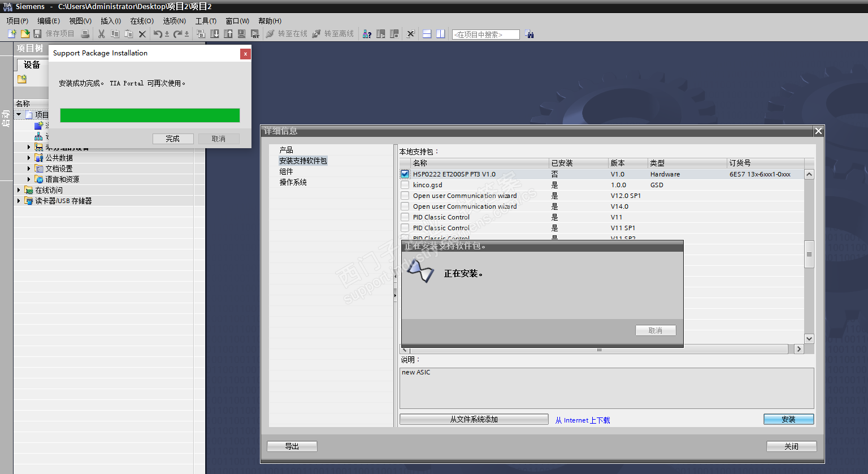Screen dimensions: 868x474
Task: Click the green installation progress bar
Action: (x=150, y=115)
